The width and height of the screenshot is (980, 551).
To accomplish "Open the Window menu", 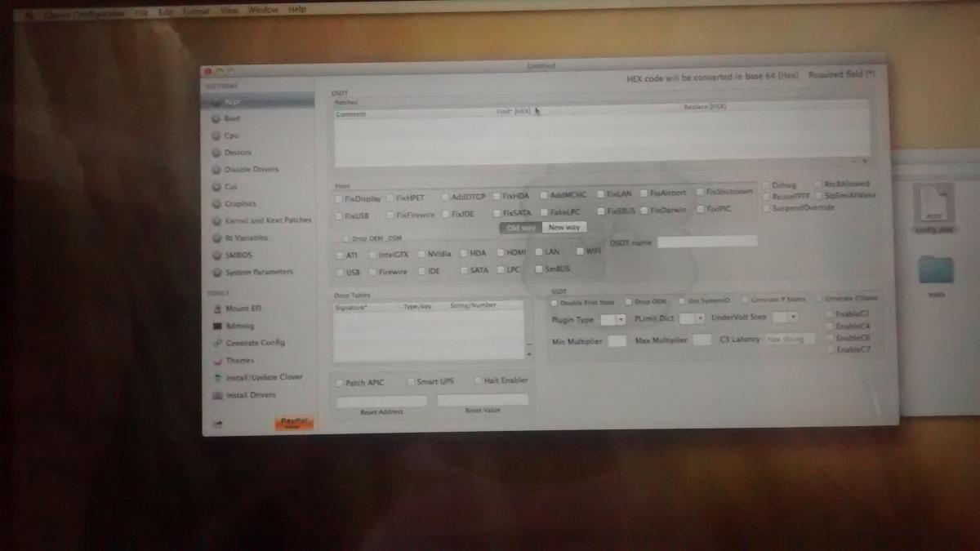I will point(263,10).
